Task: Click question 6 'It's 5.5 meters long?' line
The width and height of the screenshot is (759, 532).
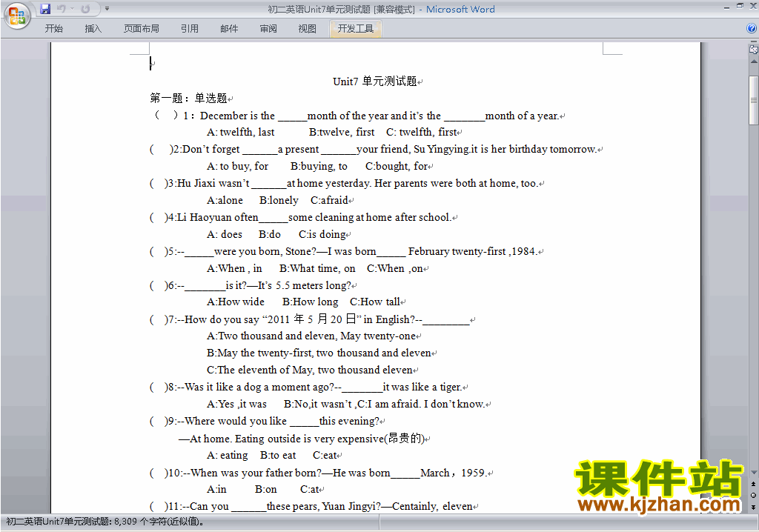Action: (251, 285)
